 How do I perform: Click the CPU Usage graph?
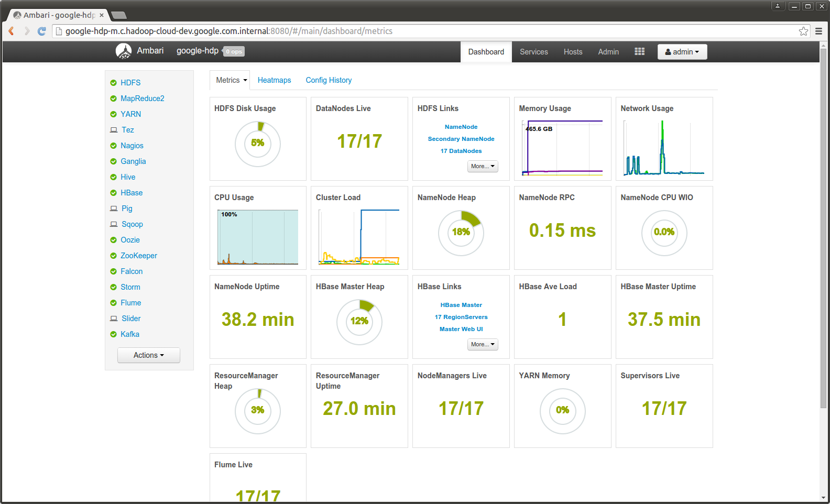[258, 237]
